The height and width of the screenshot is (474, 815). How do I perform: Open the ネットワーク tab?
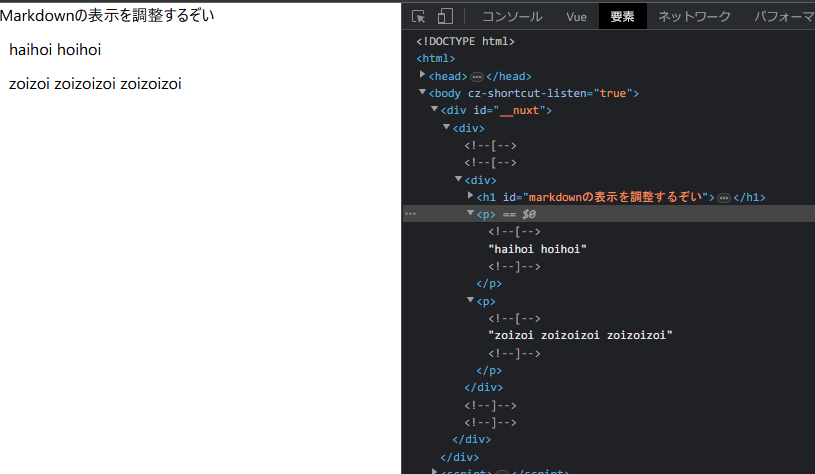pyautogui.click(x=694, y=17)
